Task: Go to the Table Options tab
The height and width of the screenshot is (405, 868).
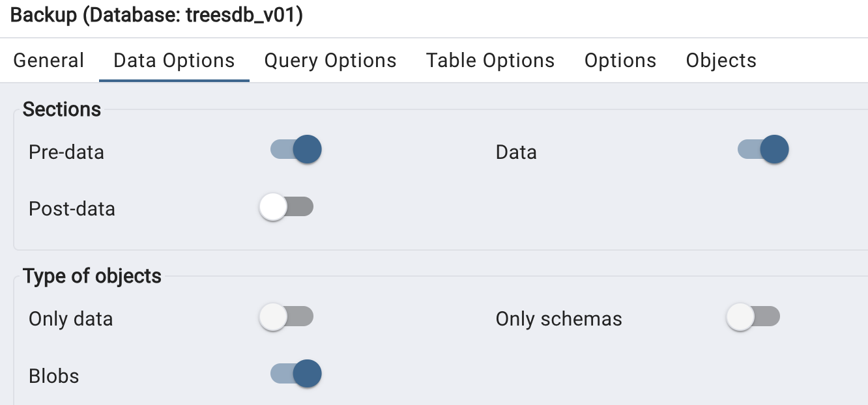Action: [490, 61]
